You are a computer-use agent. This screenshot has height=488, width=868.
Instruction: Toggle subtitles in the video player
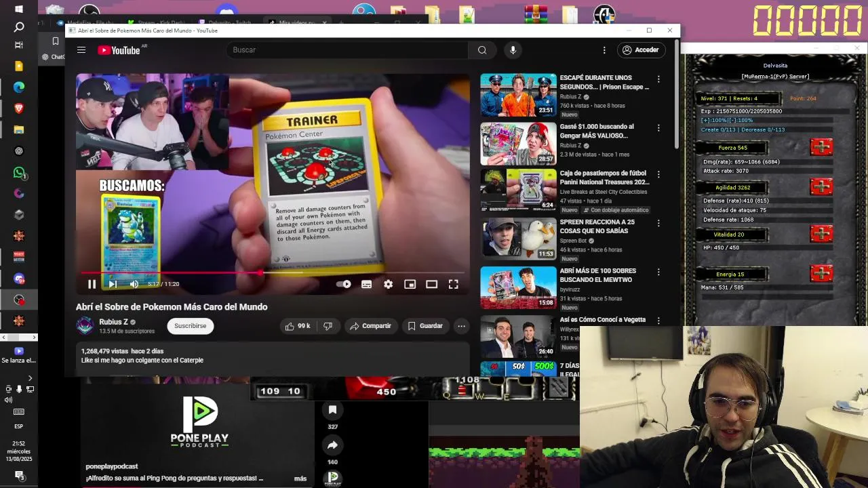point(366,284)
